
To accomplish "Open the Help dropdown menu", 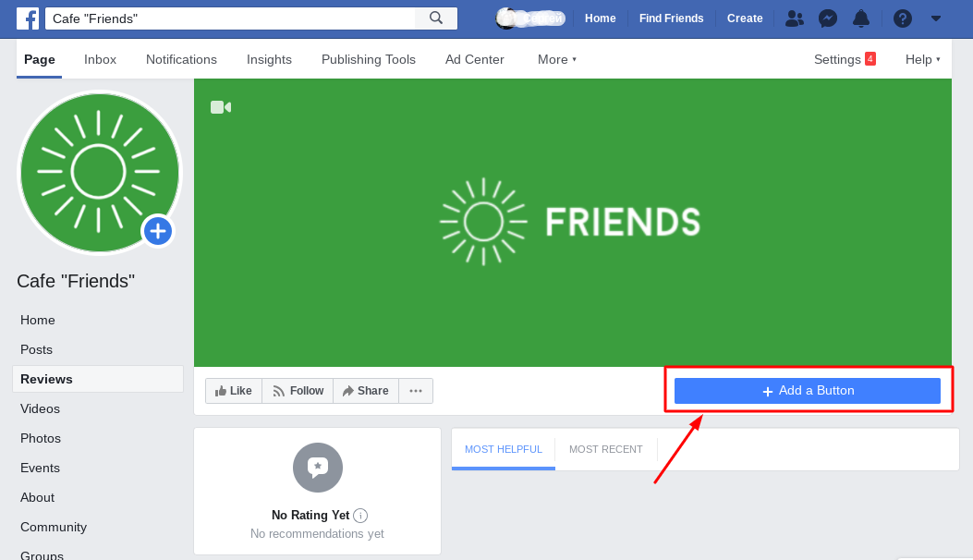I will click(x=922, y=59).
